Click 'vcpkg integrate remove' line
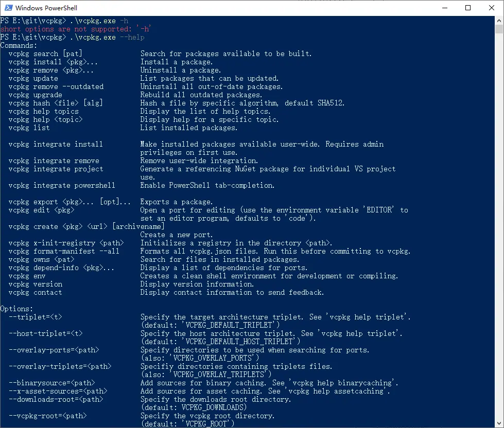This screenshot has width=504, height=428. click(54, 161)
